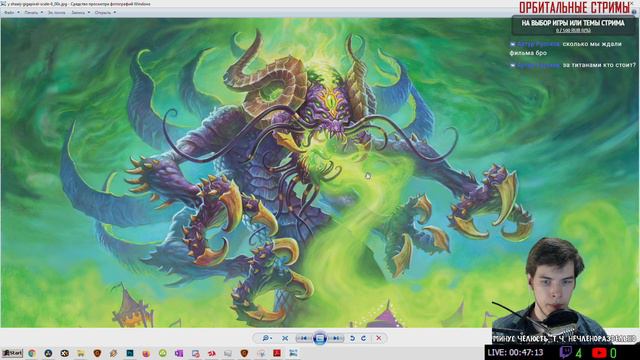Screen dimensions: 640x360
Task: Open Photoshop from the taskbar
Action: (130, 353)
